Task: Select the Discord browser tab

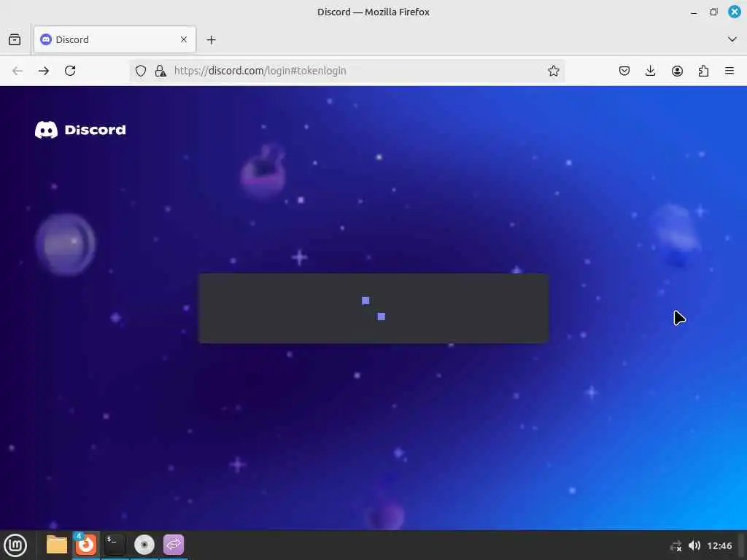Action: click(x=115, y=39)
